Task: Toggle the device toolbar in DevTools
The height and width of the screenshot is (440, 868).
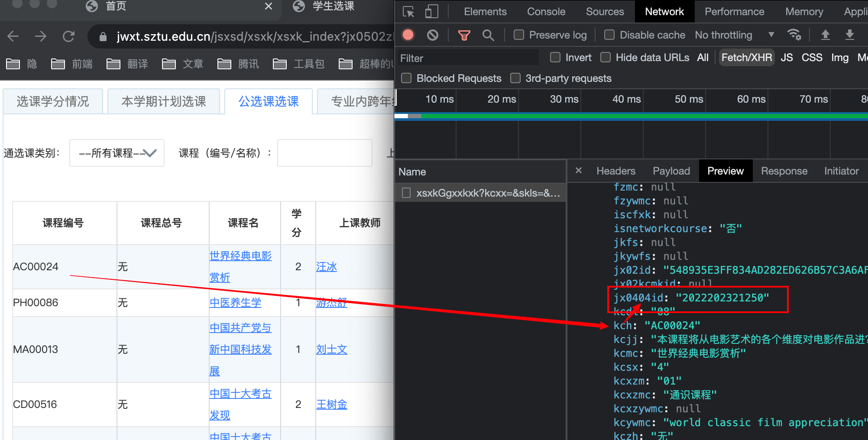Action: (431, 12)
